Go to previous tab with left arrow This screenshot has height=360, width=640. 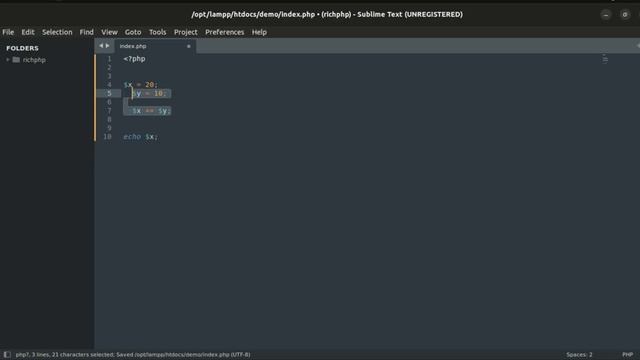(x=101, y=46)
